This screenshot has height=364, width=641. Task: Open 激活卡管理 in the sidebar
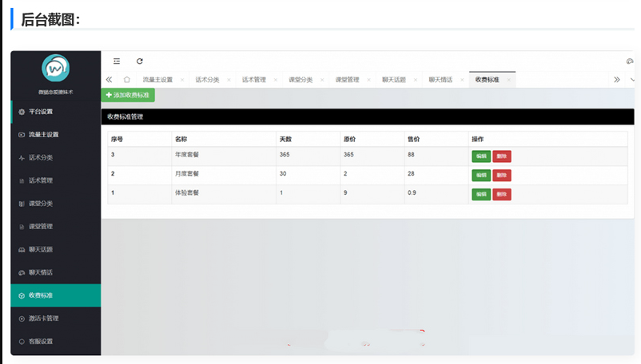[56, 318]
